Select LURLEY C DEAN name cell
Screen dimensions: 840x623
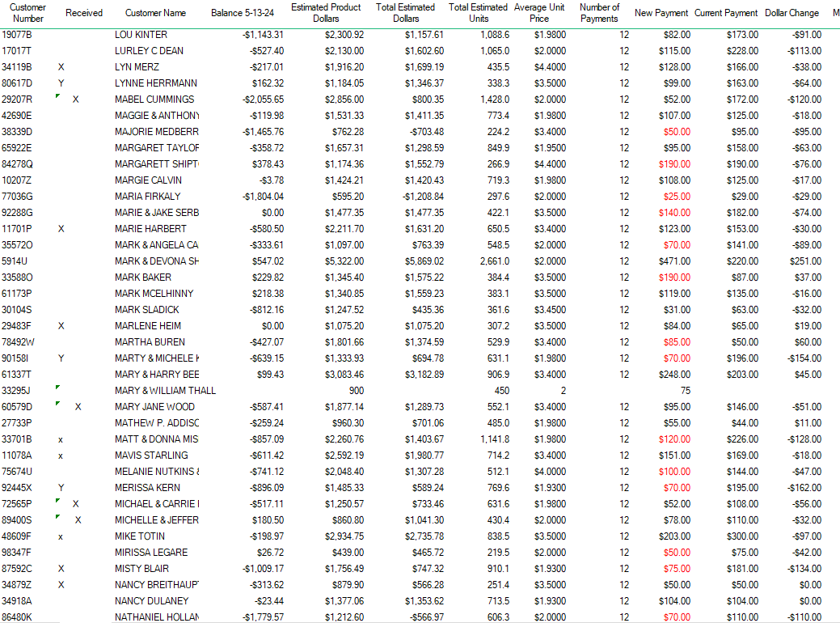[x=149, y=51]
